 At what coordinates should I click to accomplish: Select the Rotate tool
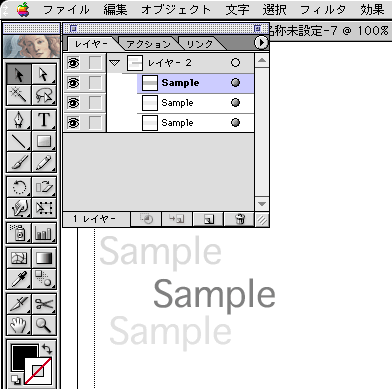(19, 187)
